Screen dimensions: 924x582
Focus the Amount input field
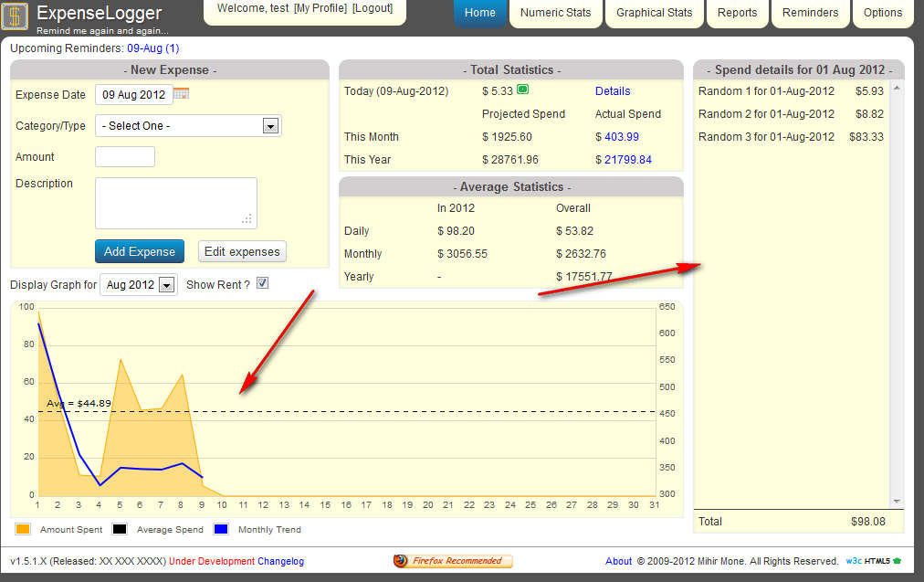pyautogui.click(x=125, y=157)
